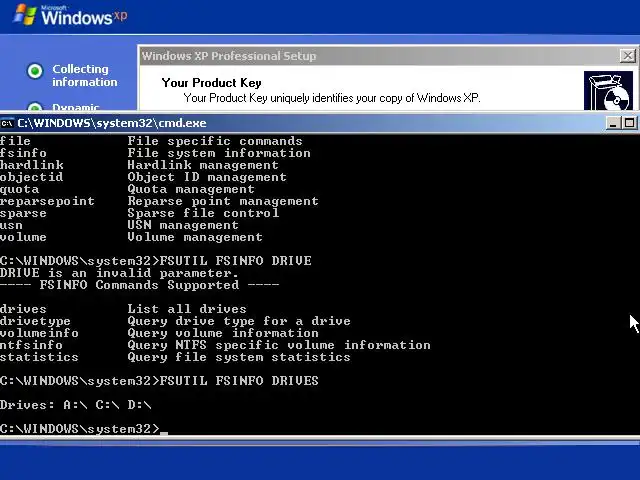Click the "drives" subcommand entry

[23, 309]
